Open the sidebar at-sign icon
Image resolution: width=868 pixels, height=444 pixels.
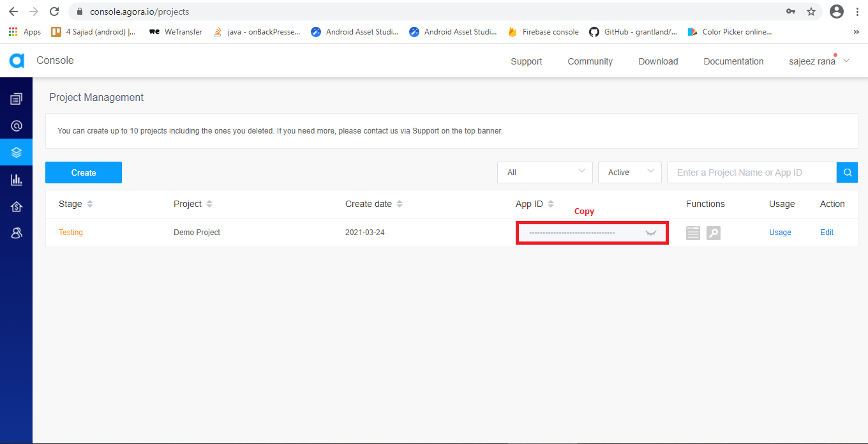(17, 126)
